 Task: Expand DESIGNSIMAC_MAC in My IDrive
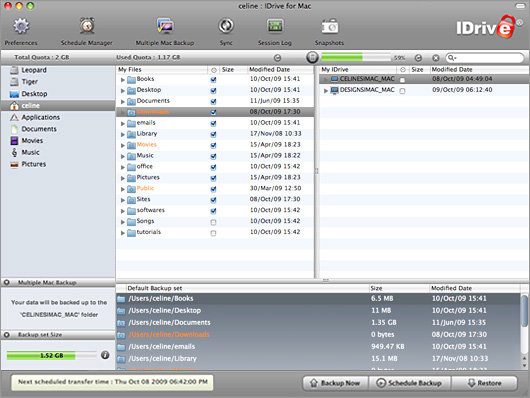pos(326,91)
